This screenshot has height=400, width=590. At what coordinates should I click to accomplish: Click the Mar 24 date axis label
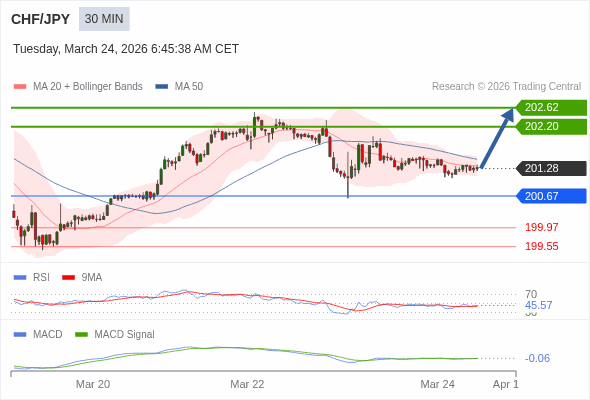coord(437,384)
